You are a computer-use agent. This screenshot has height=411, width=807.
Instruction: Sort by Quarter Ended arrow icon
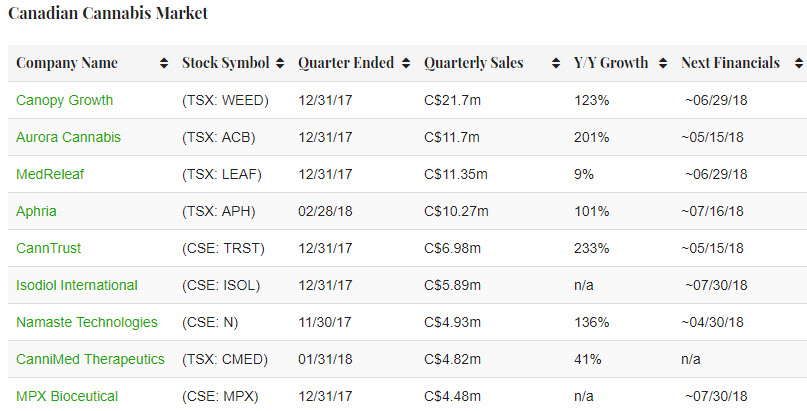[405, 63]
